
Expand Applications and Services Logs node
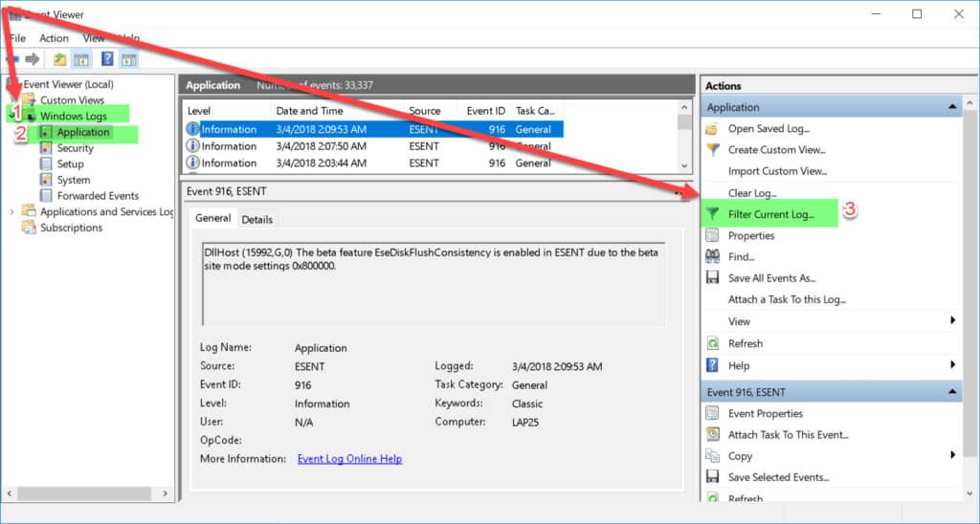click(11, 211)
